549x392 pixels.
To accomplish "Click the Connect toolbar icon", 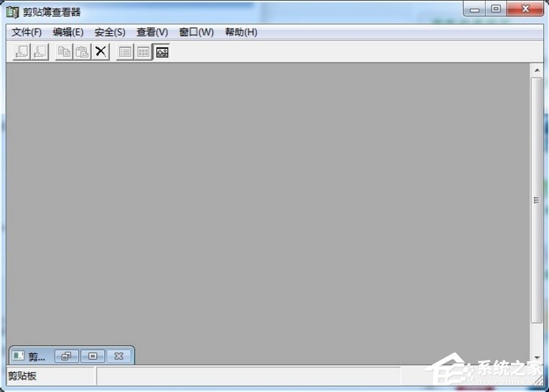I will 22,52.
